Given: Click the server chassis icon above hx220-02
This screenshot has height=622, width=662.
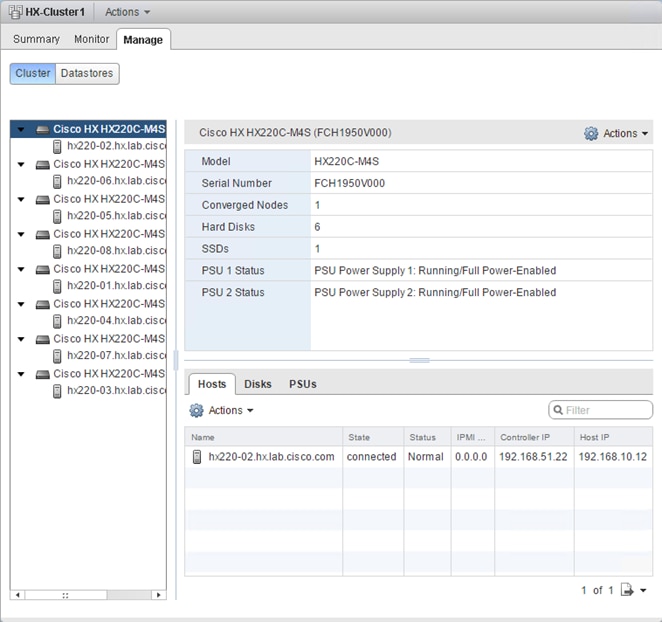Looking at the screenshot, I should [x=43, y=130].
